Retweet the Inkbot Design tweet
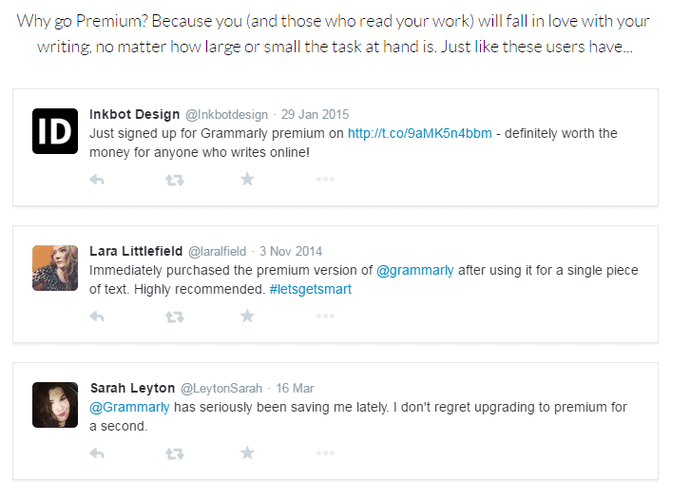The width and height of the screenshot is (690, 500). pos(174,180)
